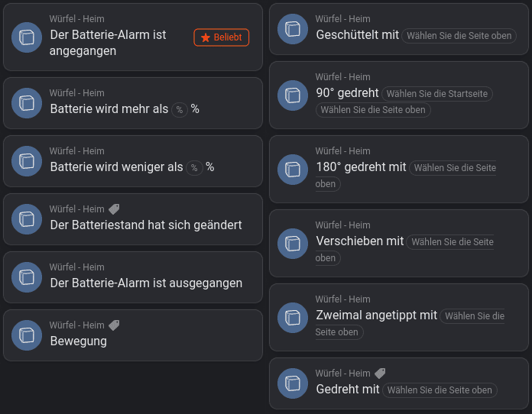Click cube icon next to 'Batterie wird mehr als'
Image resolution: width=532 pixels, height=414 pixels.
[27, 103]
